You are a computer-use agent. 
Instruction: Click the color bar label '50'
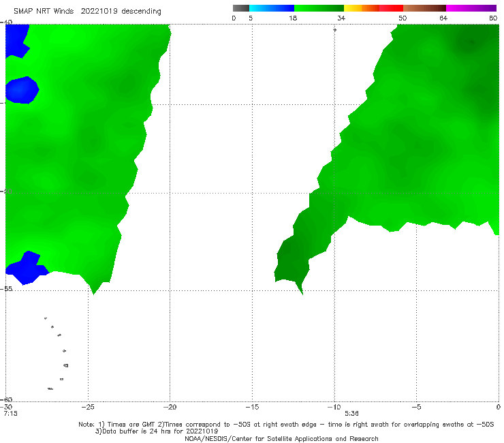pos(403,18)
